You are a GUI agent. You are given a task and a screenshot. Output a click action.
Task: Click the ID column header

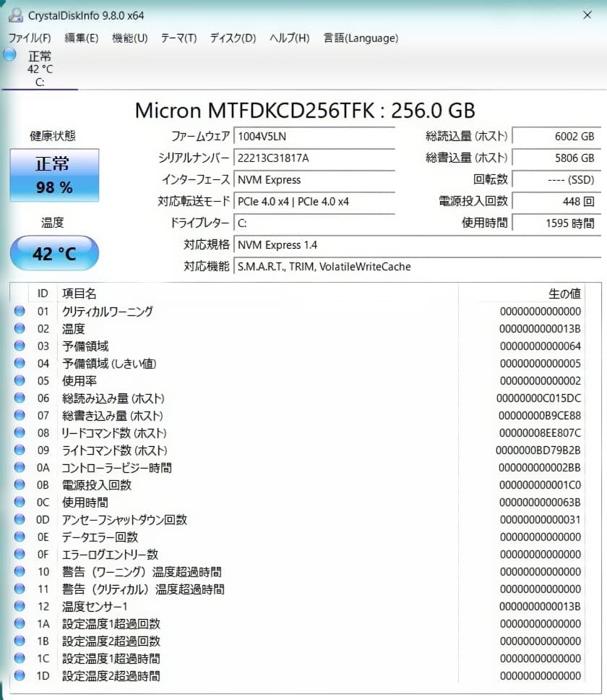tap(43, 294)
